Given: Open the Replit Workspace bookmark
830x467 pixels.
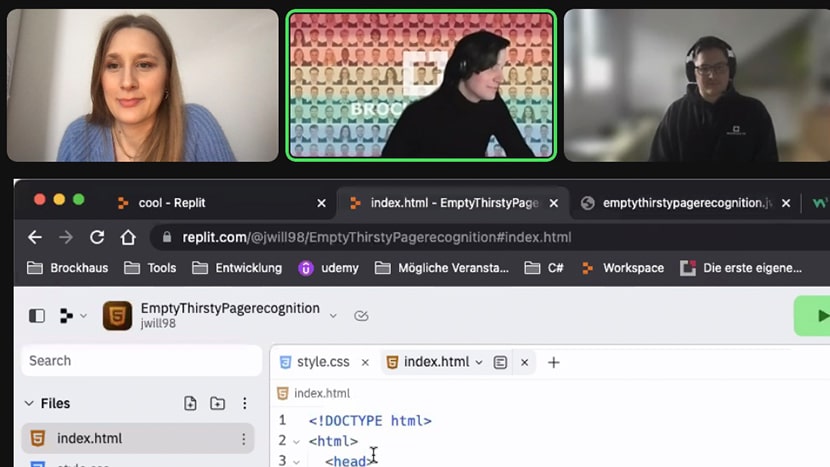Looking at the screenshot, I should click(622, 268).
